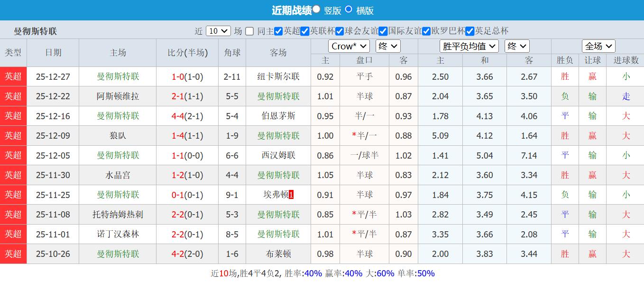Disable the 球会友谊 filter

point(339,31)
